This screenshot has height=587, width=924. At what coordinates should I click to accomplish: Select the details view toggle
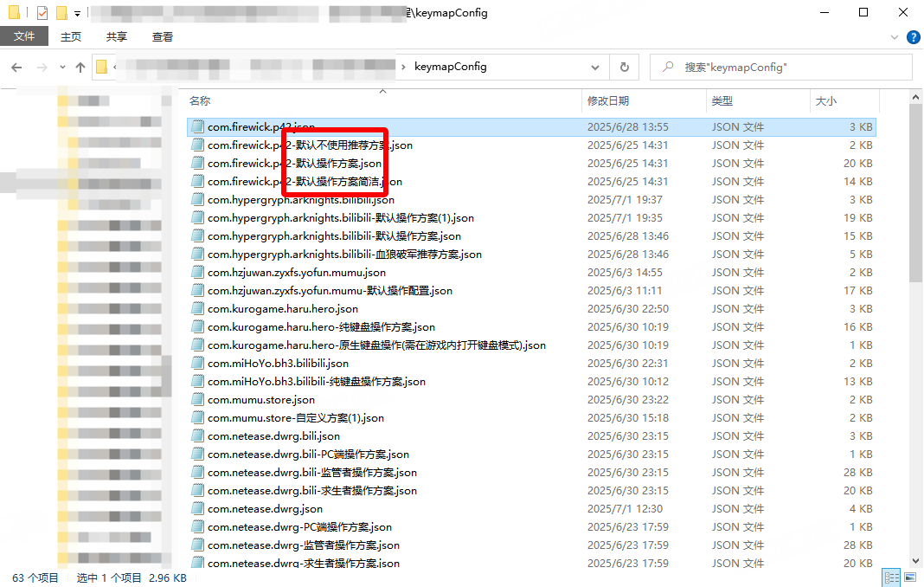click(891, 577)
